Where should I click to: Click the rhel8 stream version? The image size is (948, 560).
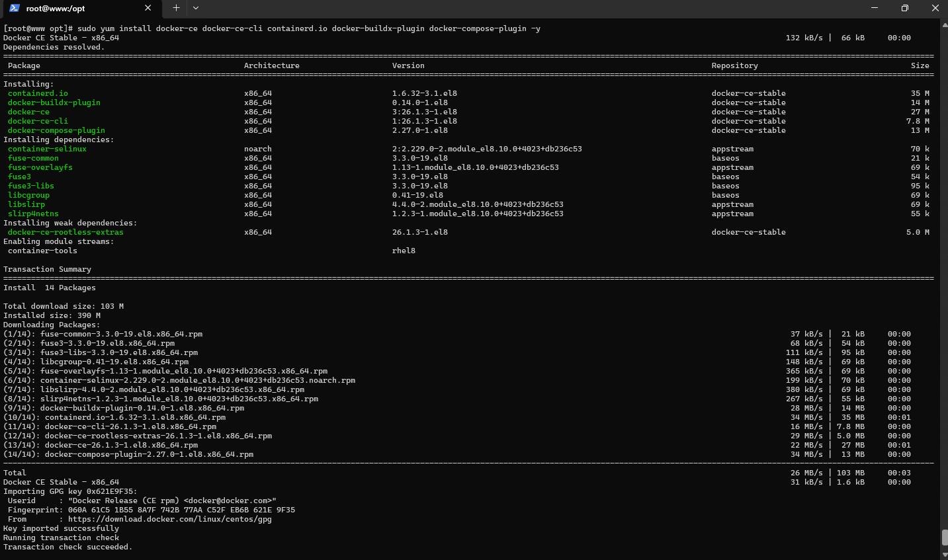pyautogui.click(x=404, y=251)
